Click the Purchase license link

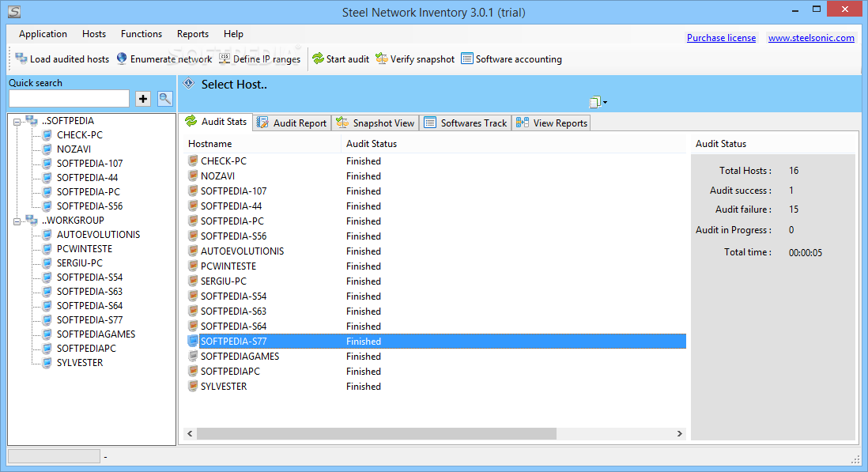pyautogui.click(x=721, y=37)
